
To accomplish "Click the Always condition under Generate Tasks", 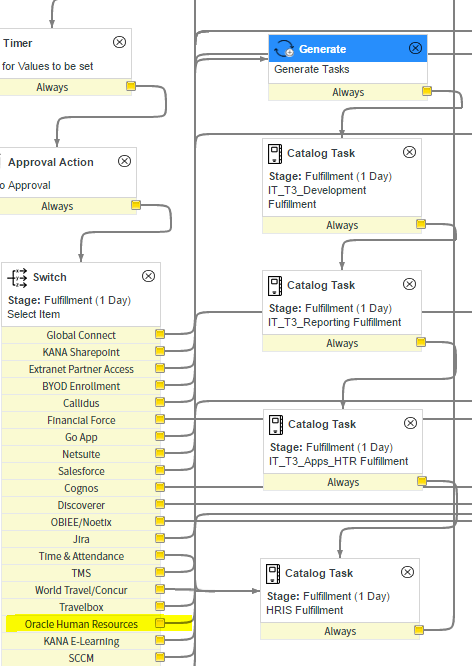I will [x=348, y=92].
